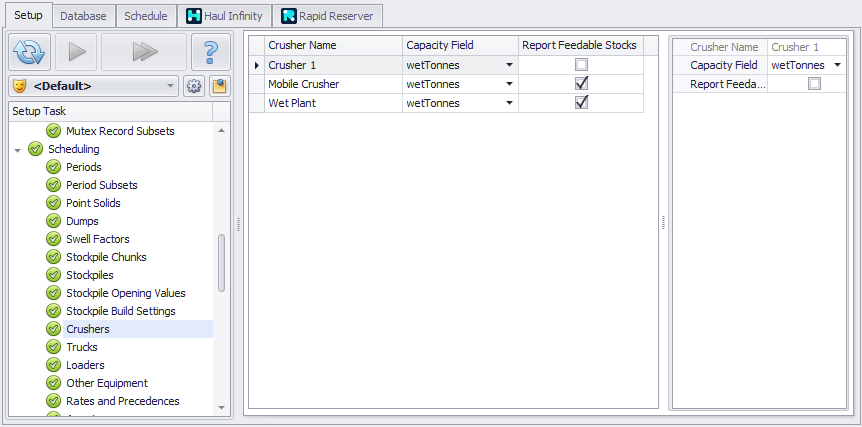Open the Haul Infinity tab

(x=224, y=16)
